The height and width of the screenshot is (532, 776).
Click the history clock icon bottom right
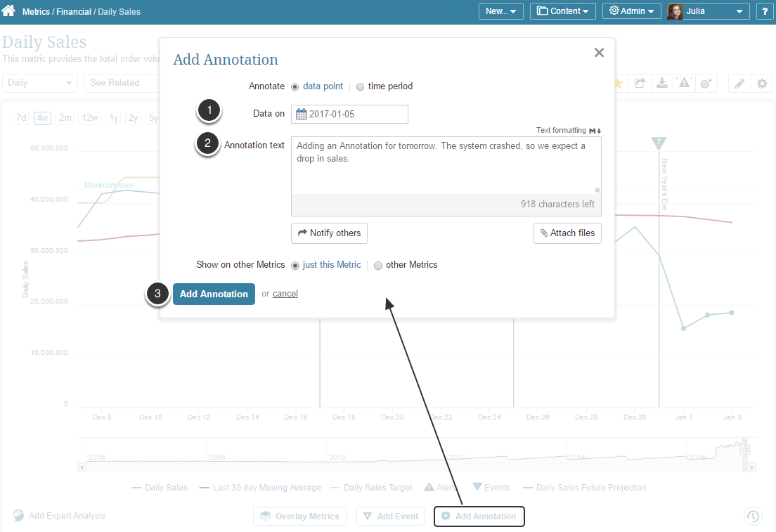pos(753,516)
